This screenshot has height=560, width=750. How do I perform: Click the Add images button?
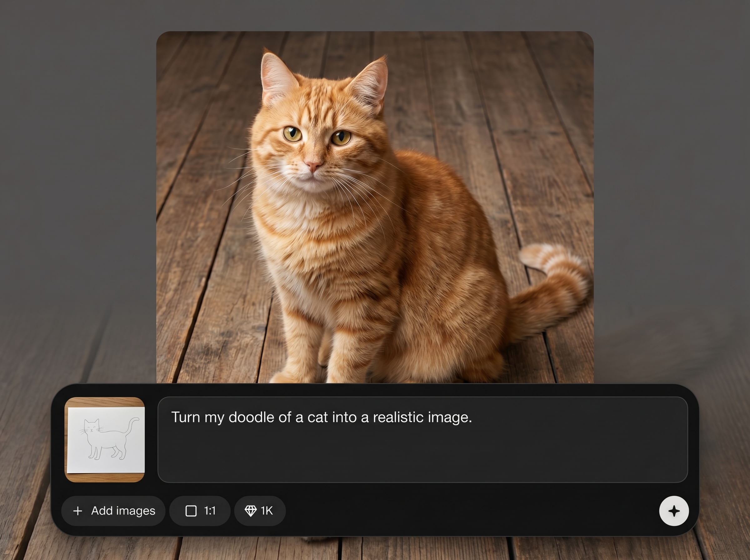(x=113, y=511)
